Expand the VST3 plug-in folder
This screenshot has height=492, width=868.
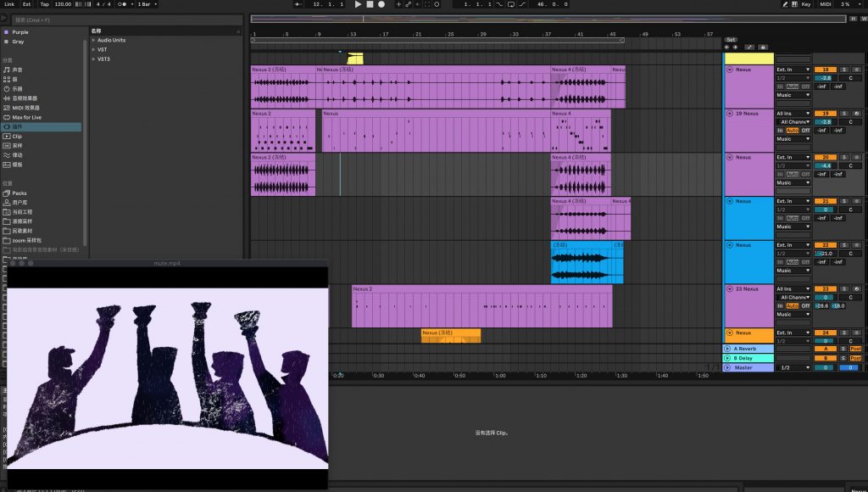(x=103, y=59)
